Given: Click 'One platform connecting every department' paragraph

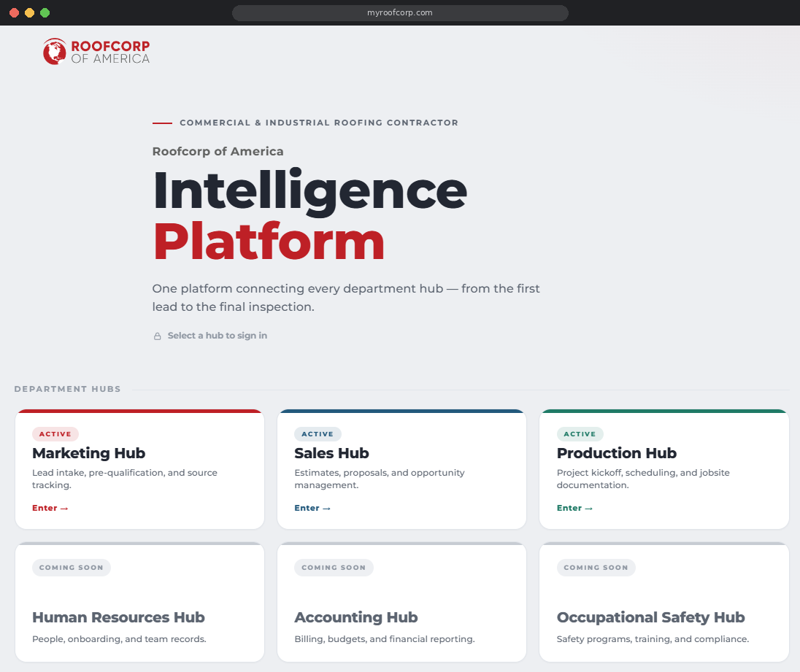Looking at the screenshot, I should [346, 298].
